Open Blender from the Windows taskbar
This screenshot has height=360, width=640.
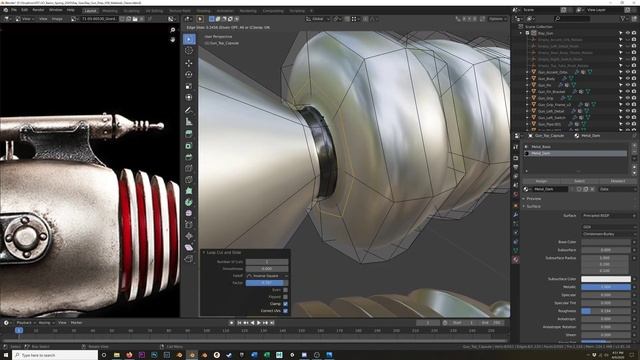click(191, 355)
